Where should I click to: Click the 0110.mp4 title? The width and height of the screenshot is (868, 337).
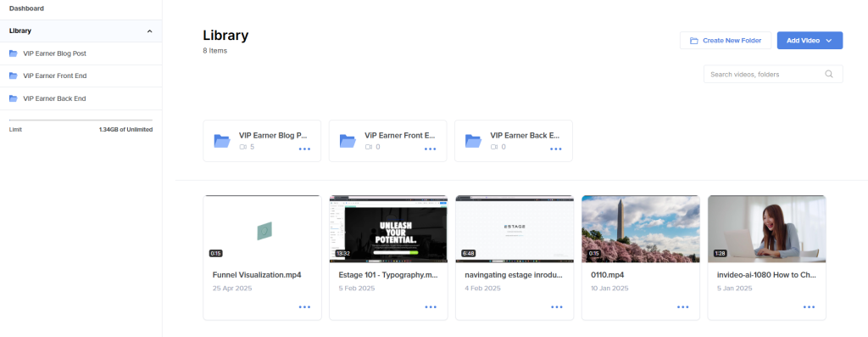[607, 275]
